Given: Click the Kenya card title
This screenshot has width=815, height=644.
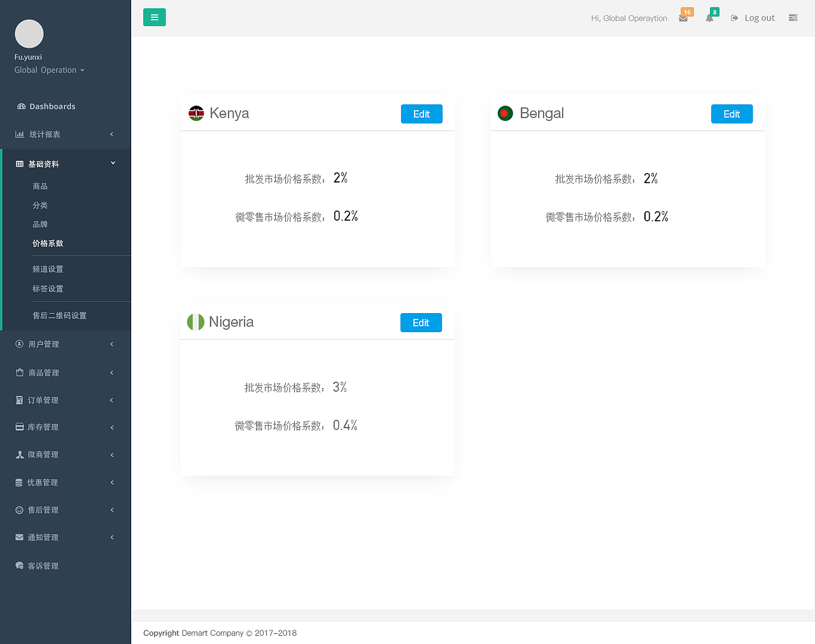Looking at the screenshot, I should point(229,113).
